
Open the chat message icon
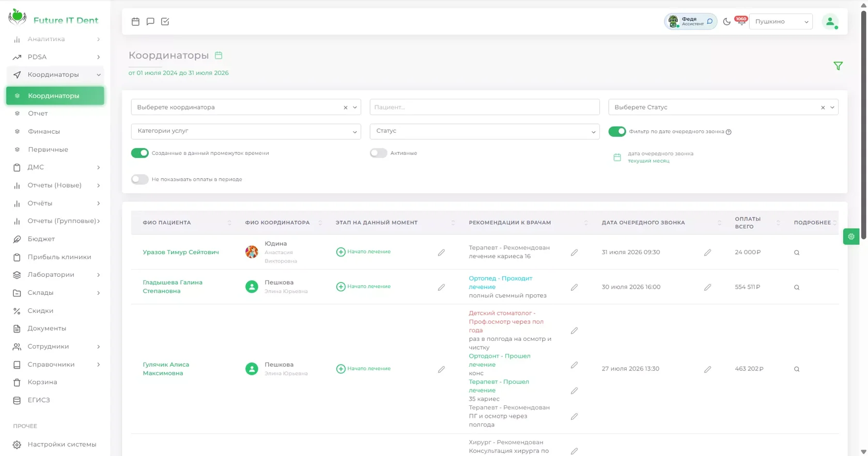[150, 21]
